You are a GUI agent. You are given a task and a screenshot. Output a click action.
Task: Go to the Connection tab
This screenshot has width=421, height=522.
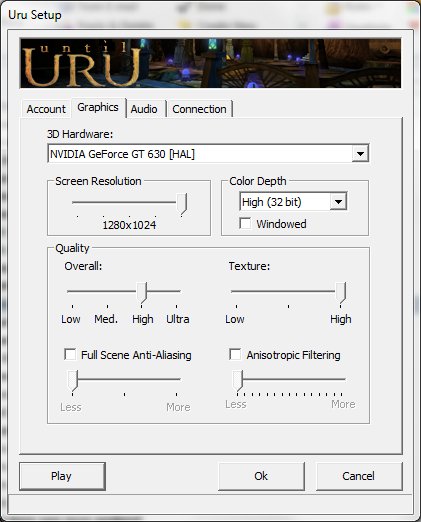coord(199,109)
